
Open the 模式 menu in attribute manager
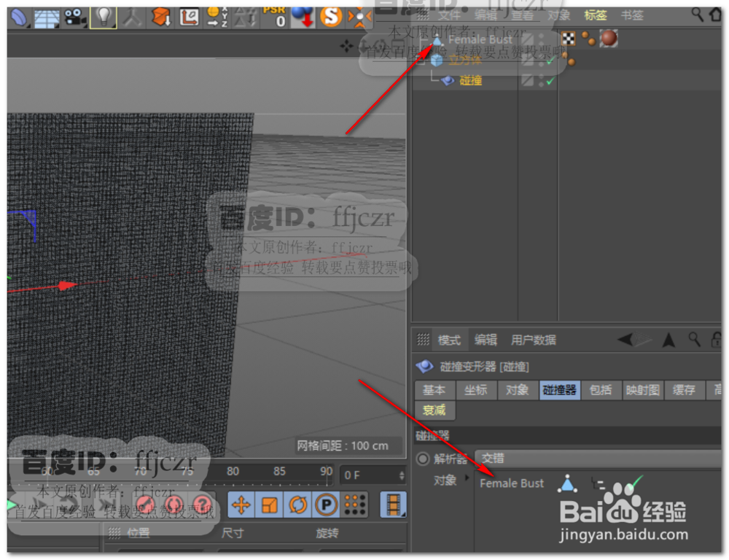[x=449, y=340]
